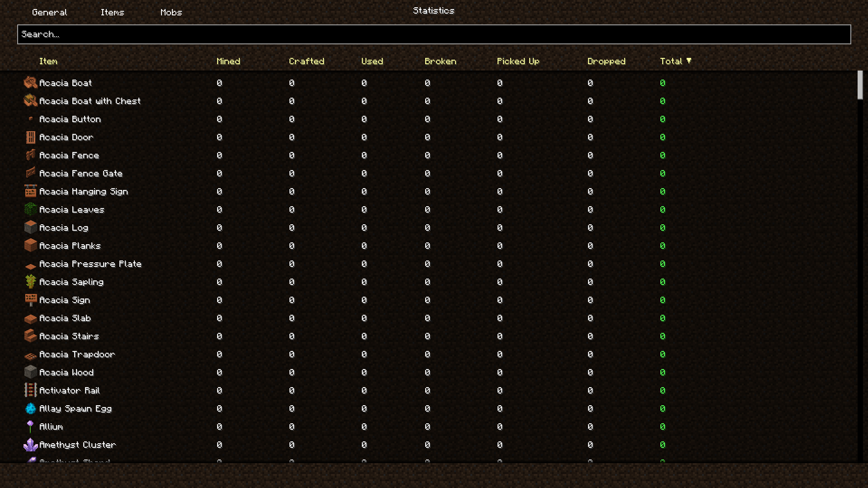Click the Acacia Boat item icon

30,83
